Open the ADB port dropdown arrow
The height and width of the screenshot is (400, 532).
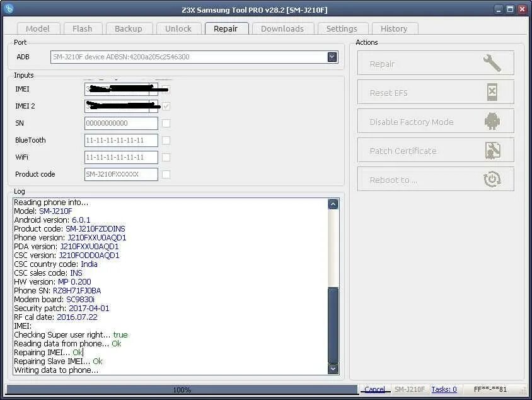coord(332,57)
